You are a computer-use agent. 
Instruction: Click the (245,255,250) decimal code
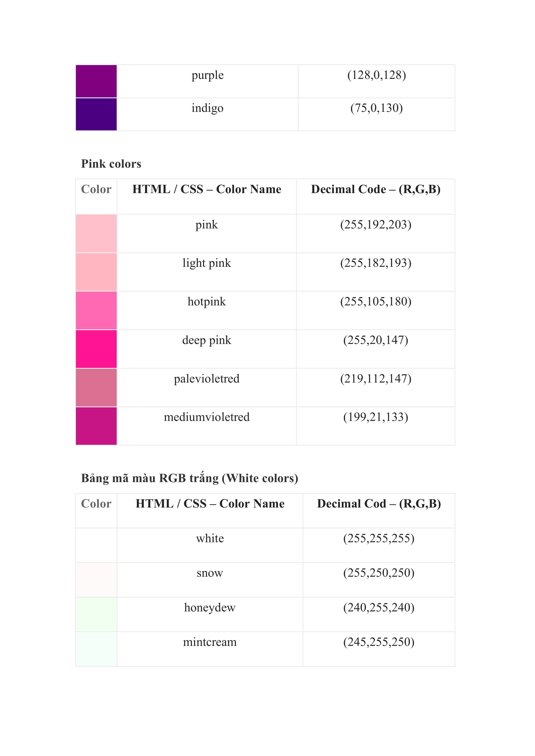(379, 642)
